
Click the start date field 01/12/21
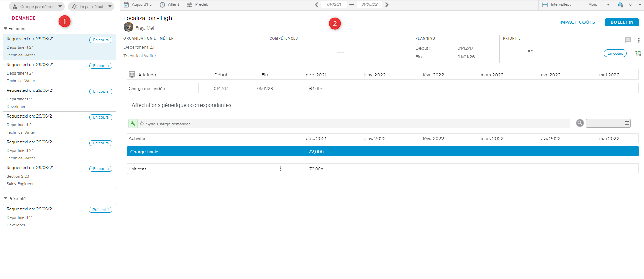pos(334,5)
